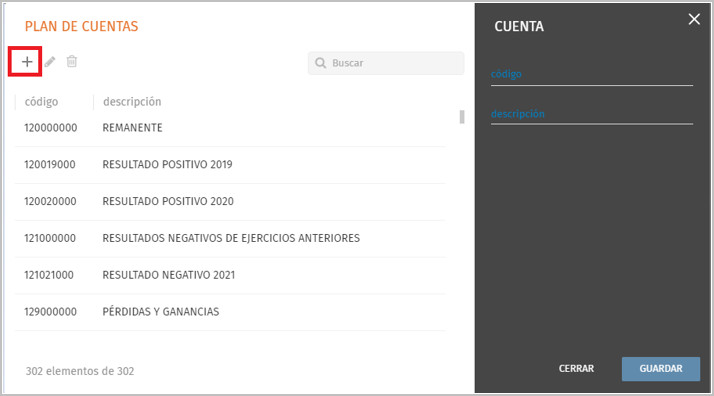Select RESULTADOS NEGATIVOS DE EJERCICIOS ANTERIORES
This screenshot has height=396, width=714.
point(231,239)
